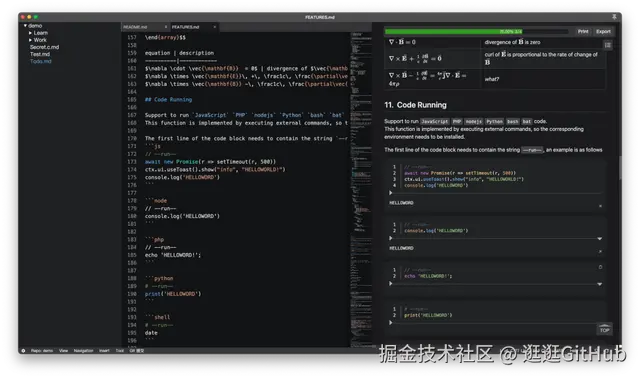Open the Insert menu in status bar
The width and height of the screenshot is (640, 378).
coord(104,351)
